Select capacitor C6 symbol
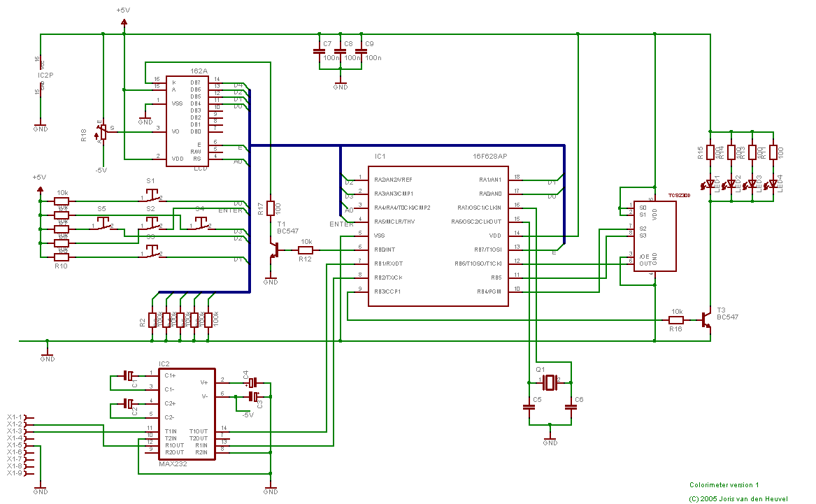 (571, 407)
